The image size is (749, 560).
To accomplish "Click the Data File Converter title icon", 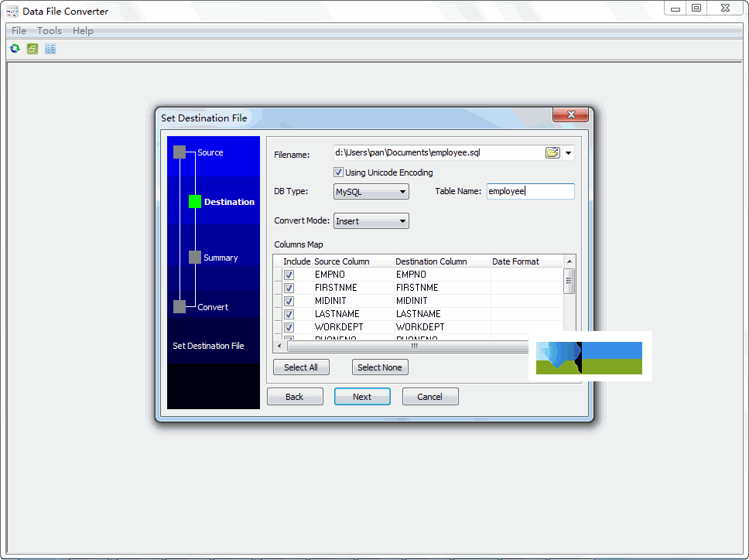I will 12,11.
